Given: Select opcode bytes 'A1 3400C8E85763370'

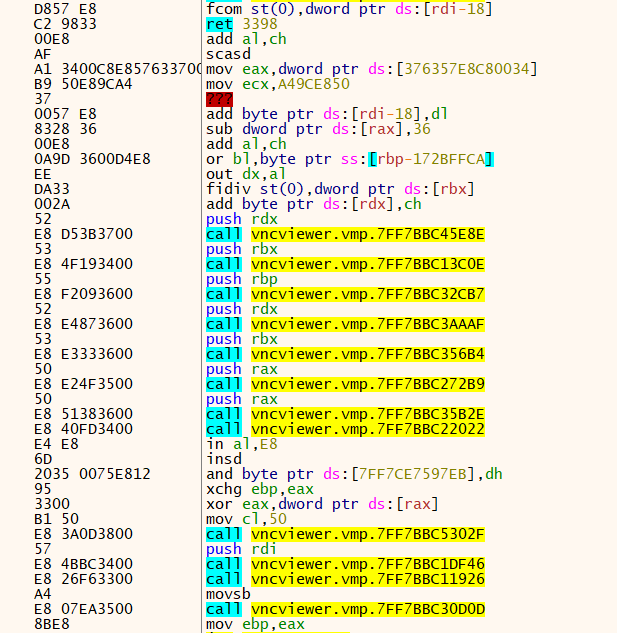Looking at the screenshot, I should pyautogui.click(x=118, y=69).
